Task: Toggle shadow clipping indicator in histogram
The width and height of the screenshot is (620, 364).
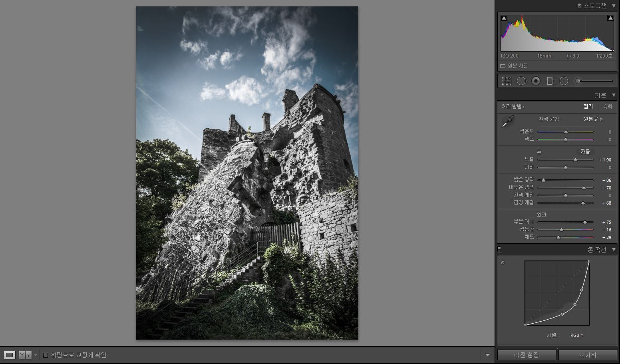Action: (x=504, y=18)
